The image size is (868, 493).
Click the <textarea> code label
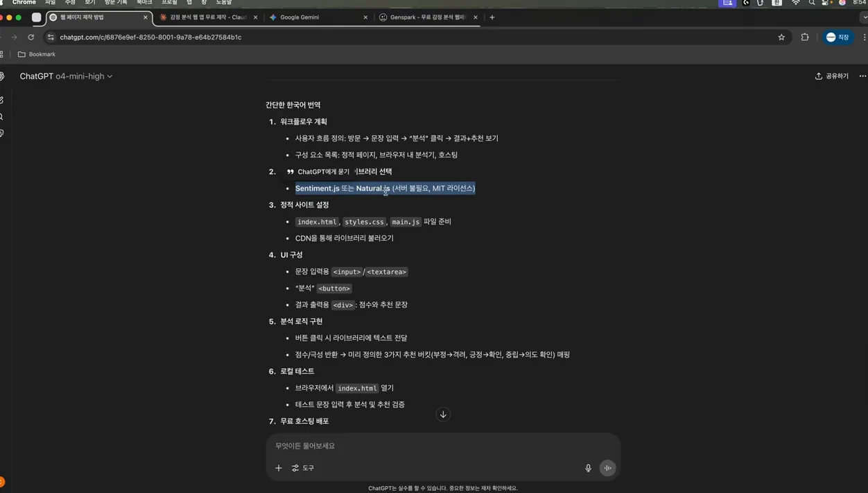pyautogui.click(x=387, y=272)
